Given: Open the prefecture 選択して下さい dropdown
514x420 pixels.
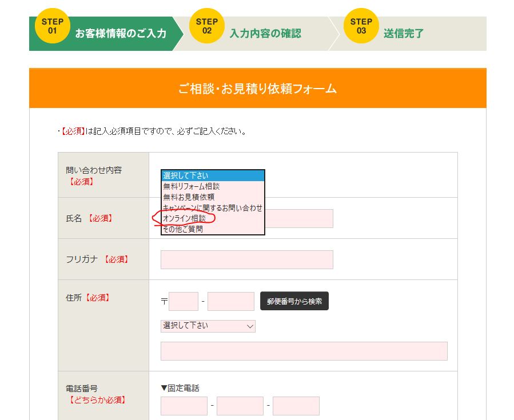Looking at the screenshot, I should 208,326.
